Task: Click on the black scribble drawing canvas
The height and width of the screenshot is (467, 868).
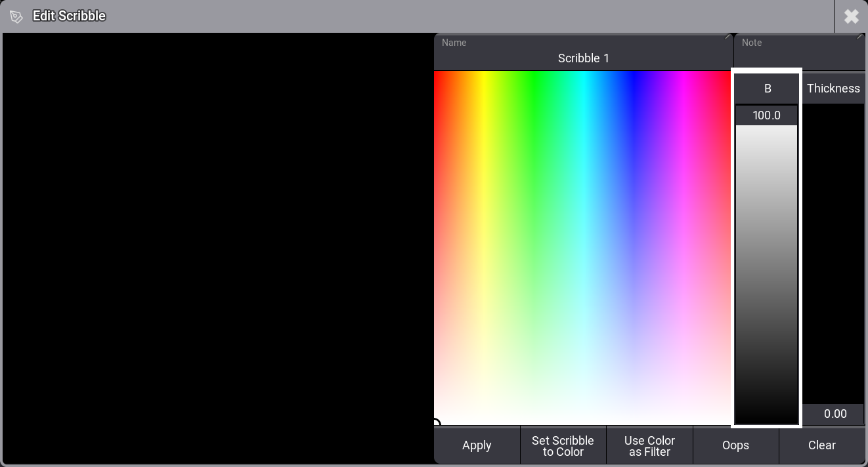Action: point(218,249)
